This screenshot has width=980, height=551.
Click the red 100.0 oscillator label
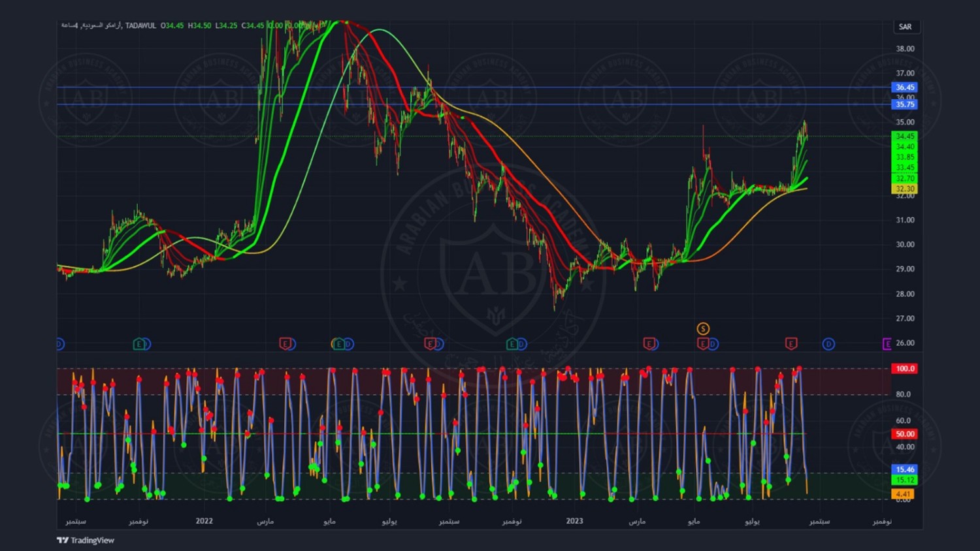tap(905, 368)
